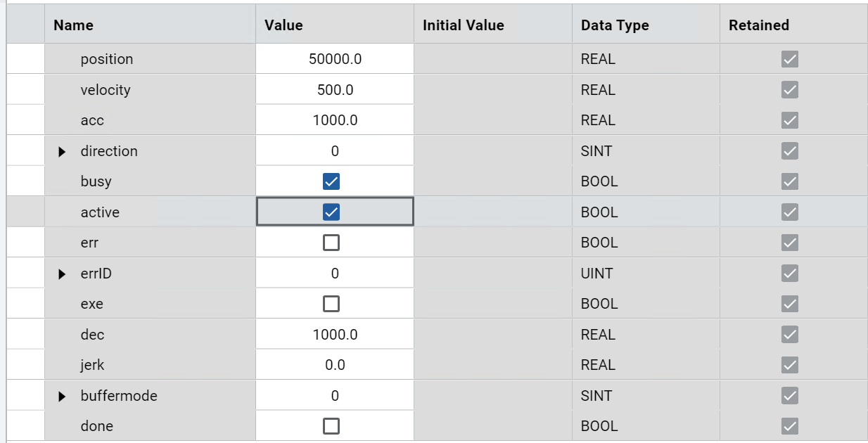Expand the errID variable arrow
Screen dimensions: 868x443
(x=63, y=274)
